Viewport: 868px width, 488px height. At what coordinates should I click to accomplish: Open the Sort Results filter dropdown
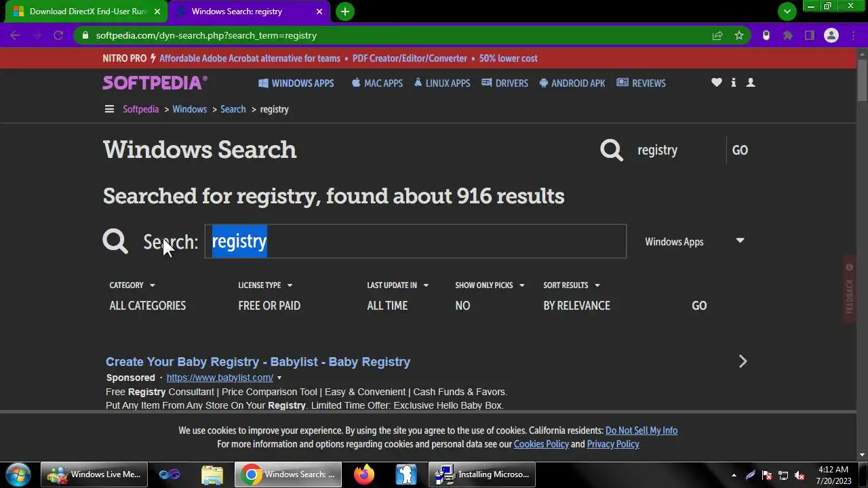coord(571,285)
